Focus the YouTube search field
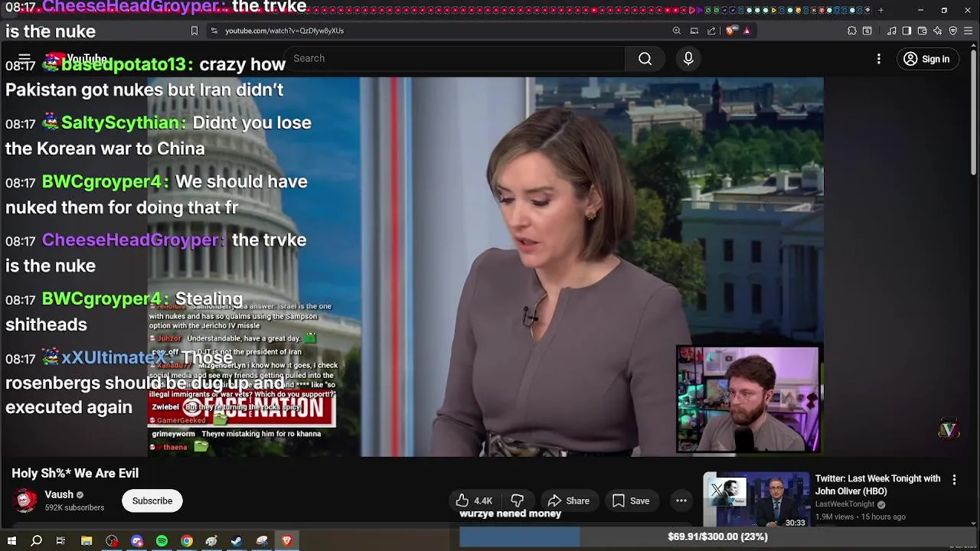Viewport: 980px width, 551px height. point(456,59)
